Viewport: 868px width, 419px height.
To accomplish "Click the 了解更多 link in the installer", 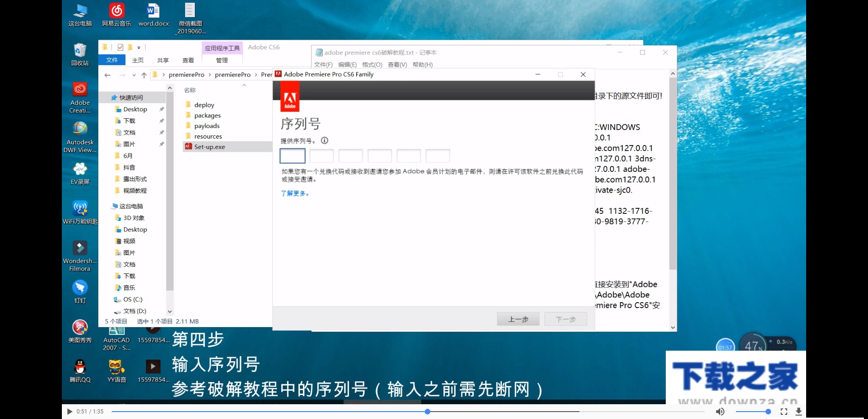I will point(295,194).
